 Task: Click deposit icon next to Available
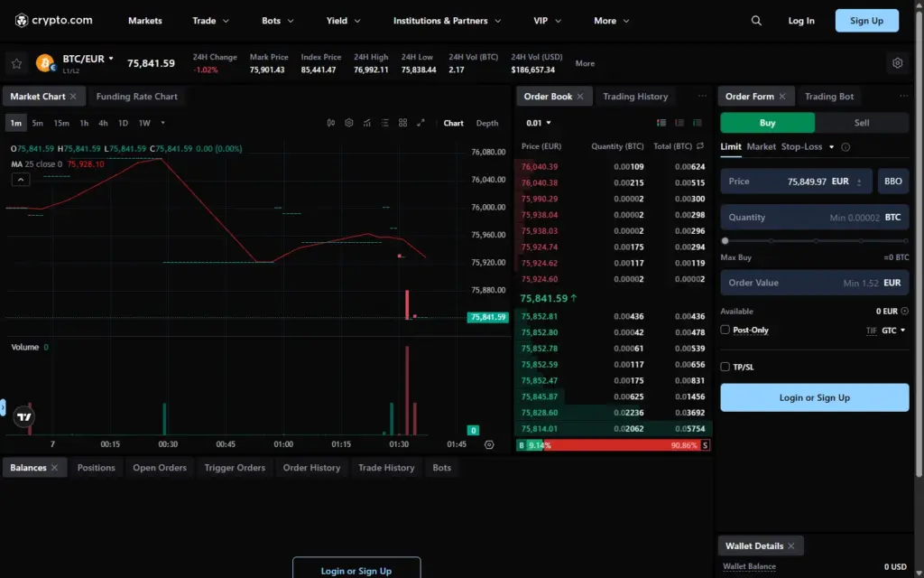(x=904, y=311)
